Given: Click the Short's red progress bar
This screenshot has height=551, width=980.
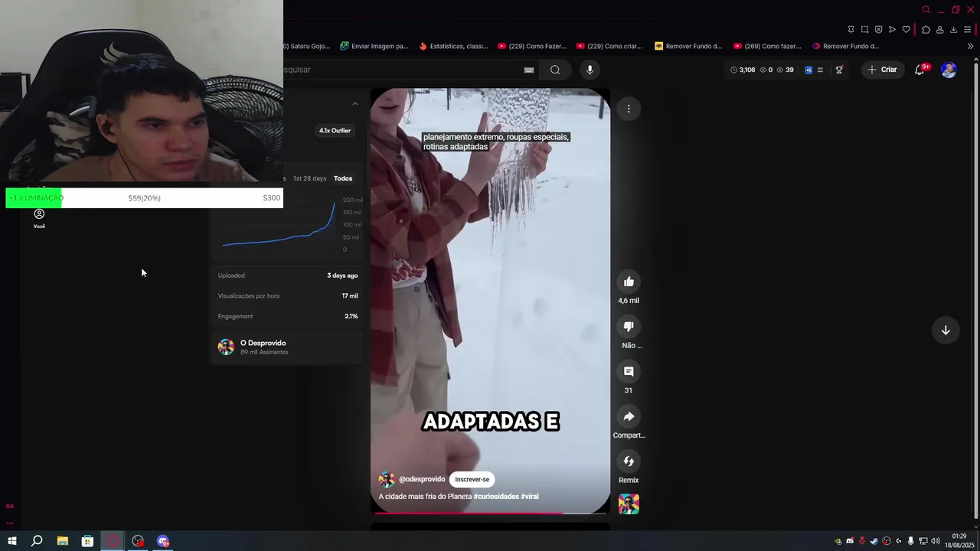Looking at the screenshot, I should [490, 513].
